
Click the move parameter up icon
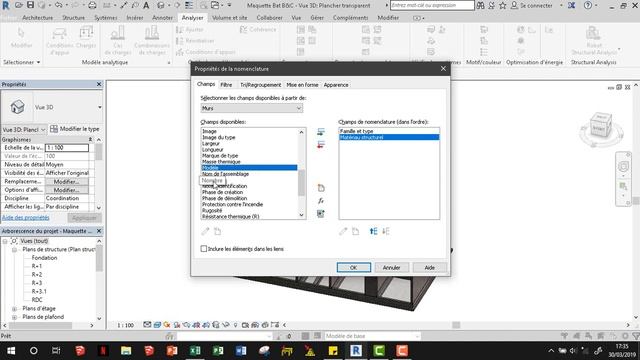click(373, 231)
